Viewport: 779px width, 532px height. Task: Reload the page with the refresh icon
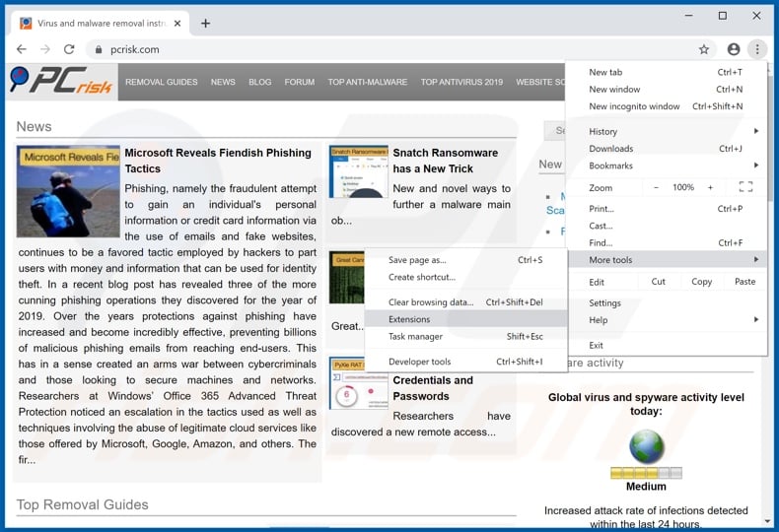click(69, 49)
